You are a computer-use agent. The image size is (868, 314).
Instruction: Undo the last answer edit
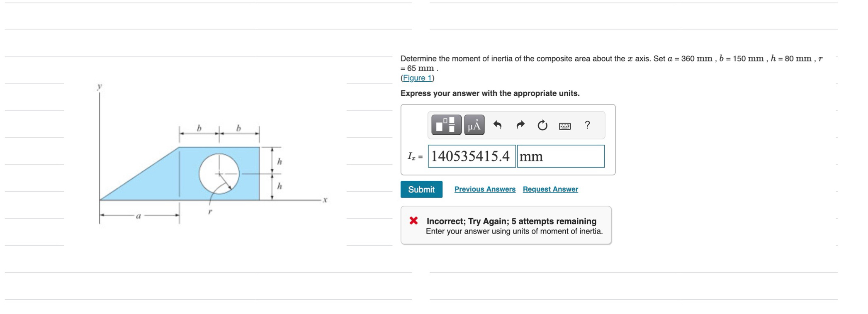[498, 125]
